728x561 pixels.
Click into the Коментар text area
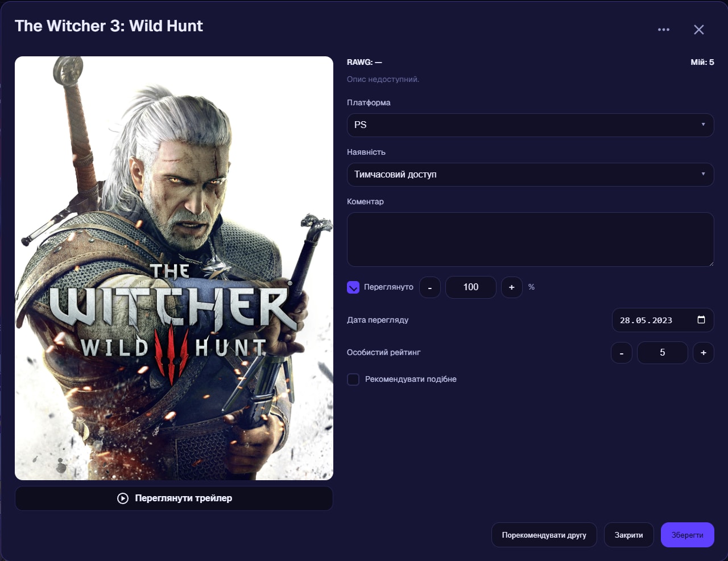click(x=530, y=240)
